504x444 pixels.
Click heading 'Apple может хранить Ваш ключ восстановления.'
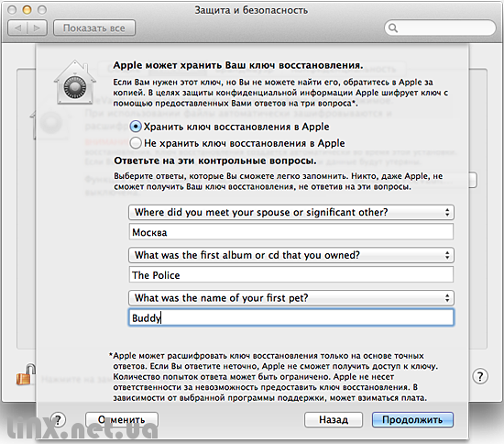tap(238, 65)
